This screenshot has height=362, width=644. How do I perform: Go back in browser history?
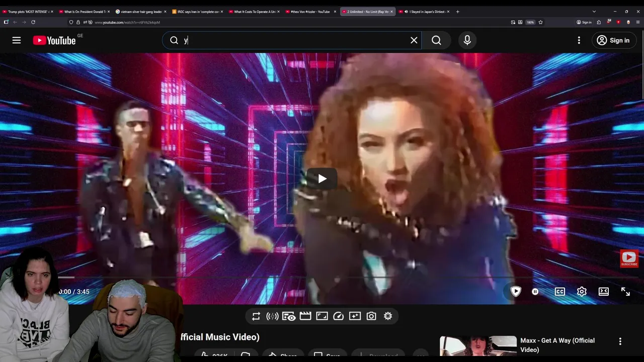[x=15, y=22]
